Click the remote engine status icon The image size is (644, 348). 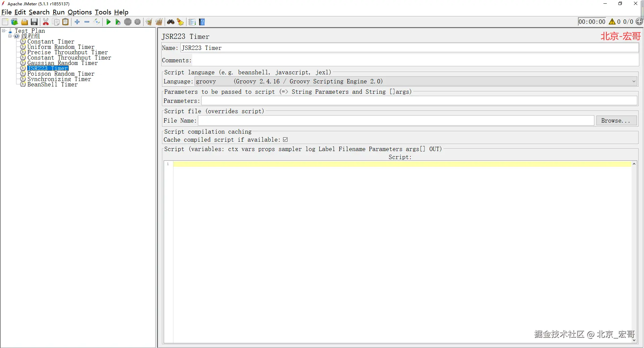click(639, 22)
